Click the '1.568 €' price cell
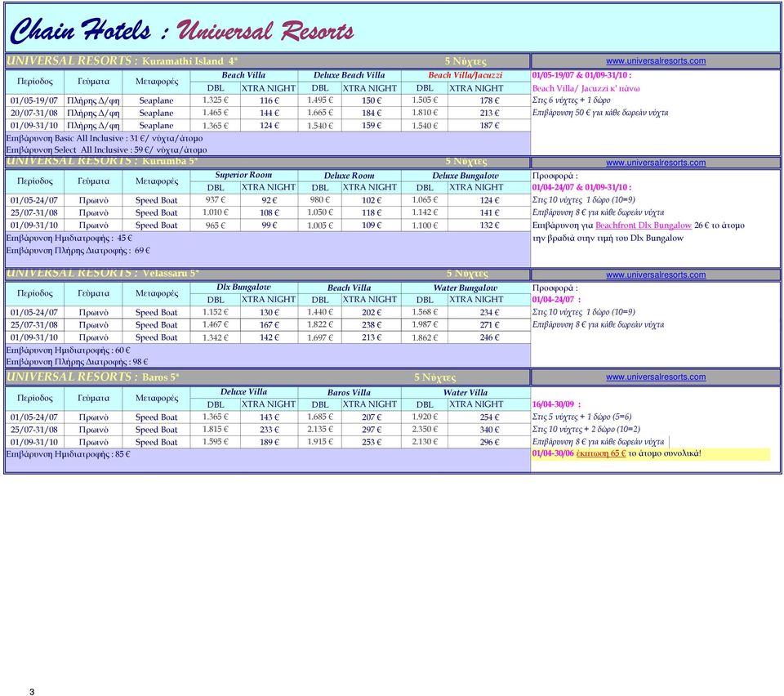Screen dimensions: 784x696 point(425,311)
